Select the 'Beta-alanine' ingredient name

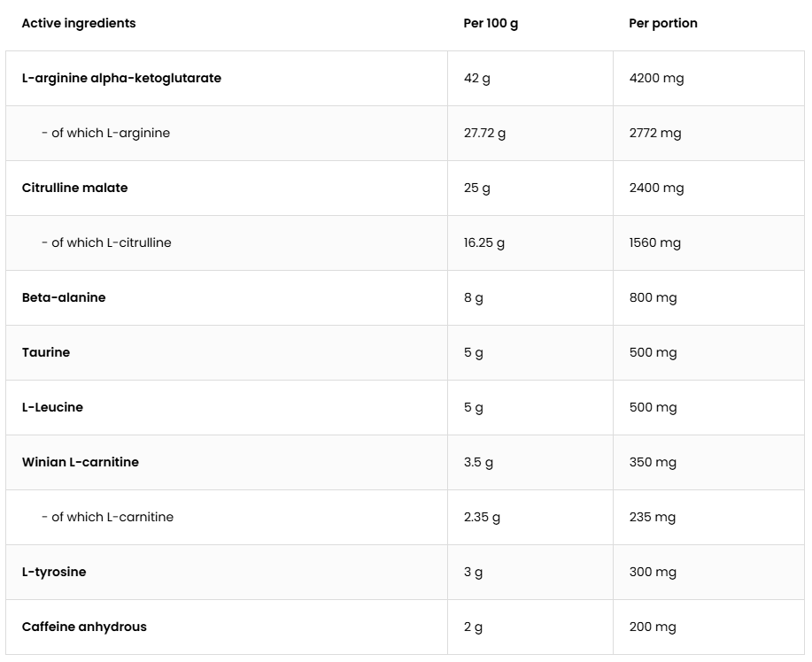[x=64, y=298]
